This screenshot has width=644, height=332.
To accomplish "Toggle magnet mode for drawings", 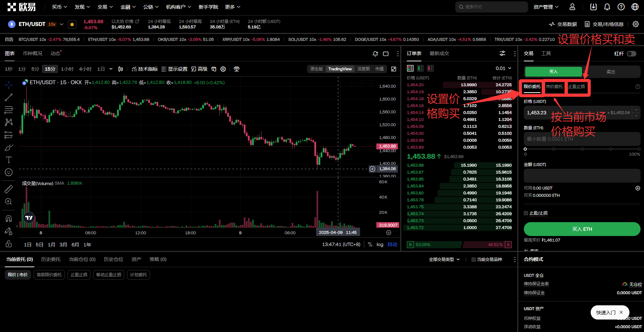I will [9, 218].
